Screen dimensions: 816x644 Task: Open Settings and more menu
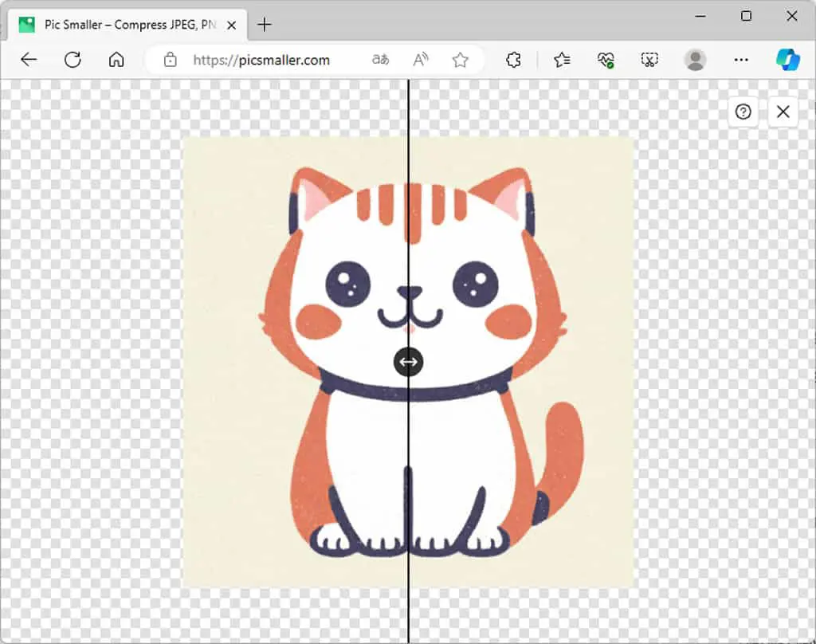coord(741,60)
